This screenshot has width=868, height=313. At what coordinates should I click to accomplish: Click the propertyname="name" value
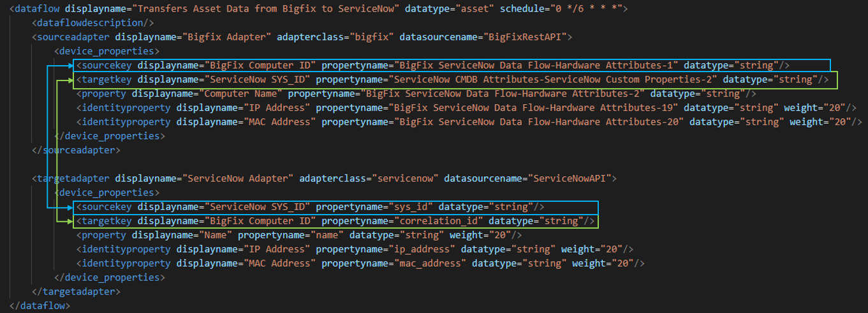[x=327, y=235]
